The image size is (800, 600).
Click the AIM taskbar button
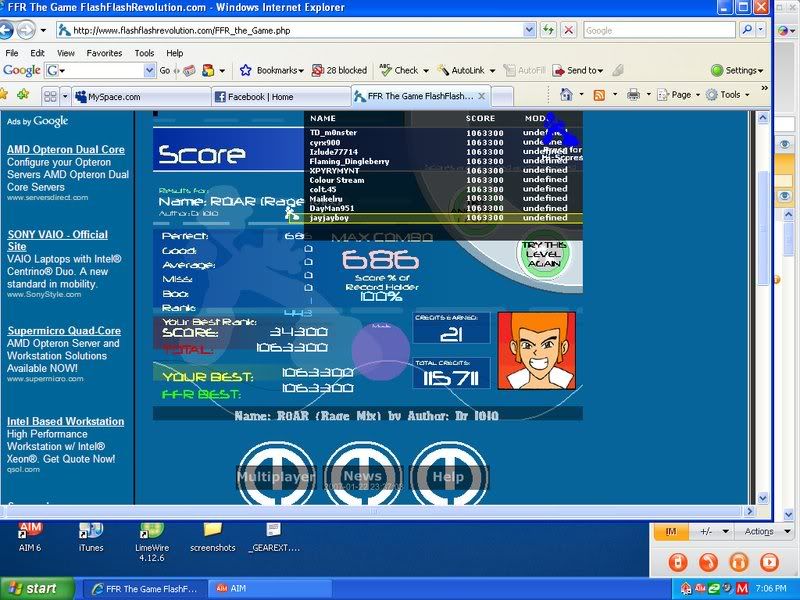270,589
